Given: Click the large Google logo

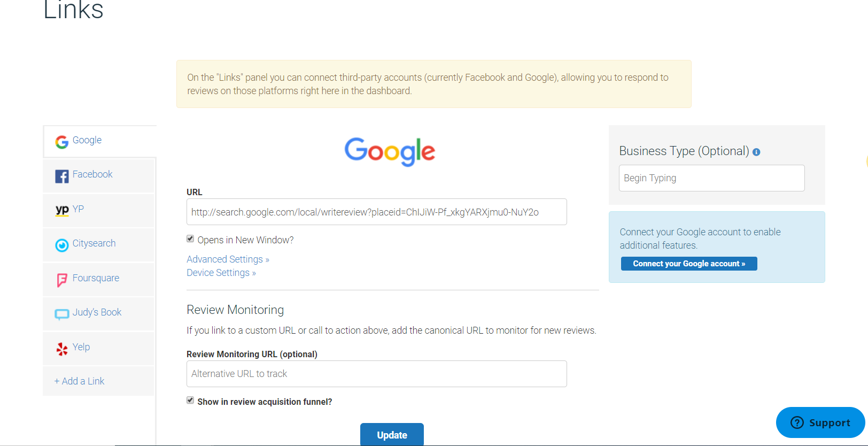Looking at the screenshot, I should pos(390,151).
